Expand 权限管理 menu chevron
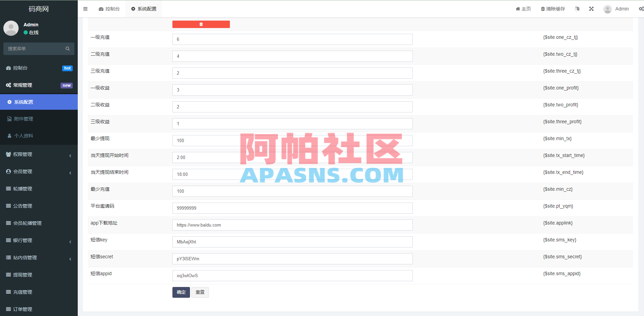Image resolution: width=644 pixels, height=316 pixels. pos(70,156)
